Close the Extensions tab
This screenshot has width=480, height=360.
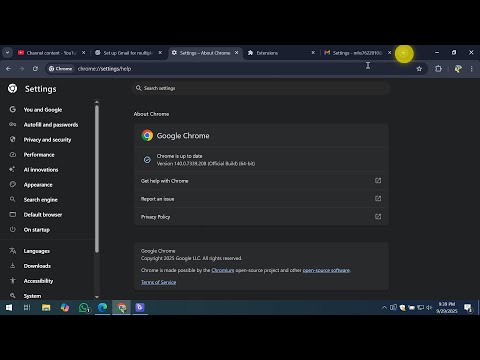pos(313,53)
